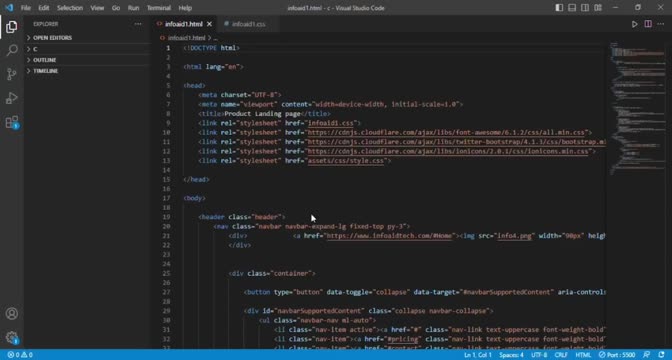
Task: Toggle the bottom panel layout icon
Action: coord(572,8)
